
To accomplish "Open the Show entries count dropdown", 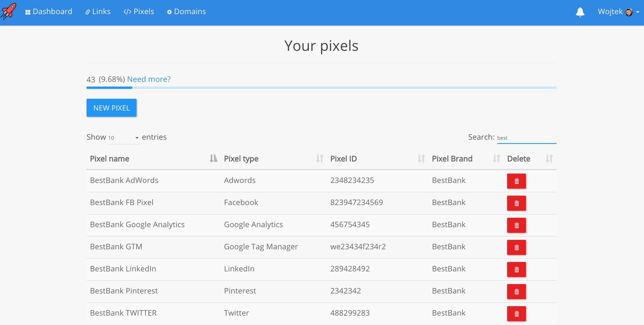I will (x=123, y=138).
